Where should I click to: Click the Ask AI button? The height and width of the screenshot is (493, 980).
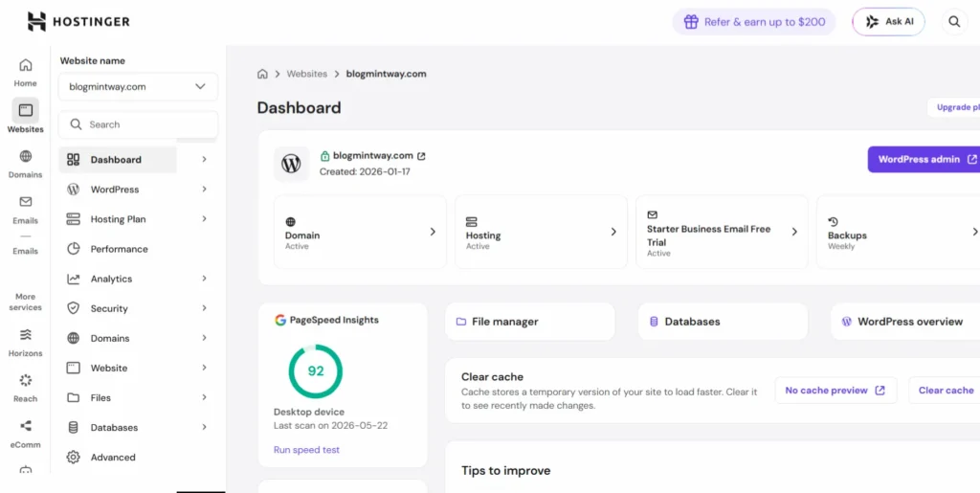tap(889, 22)
